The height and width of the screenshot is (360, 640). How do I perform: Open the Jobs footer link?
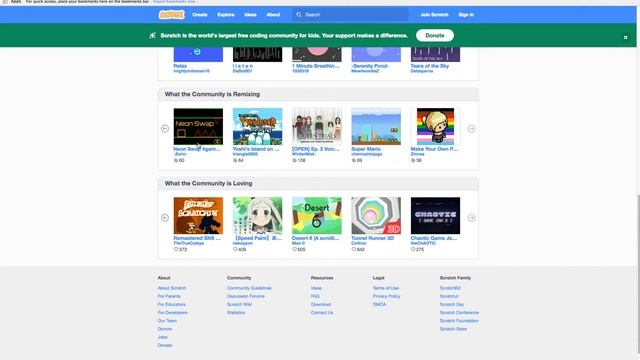click(162, 337)
